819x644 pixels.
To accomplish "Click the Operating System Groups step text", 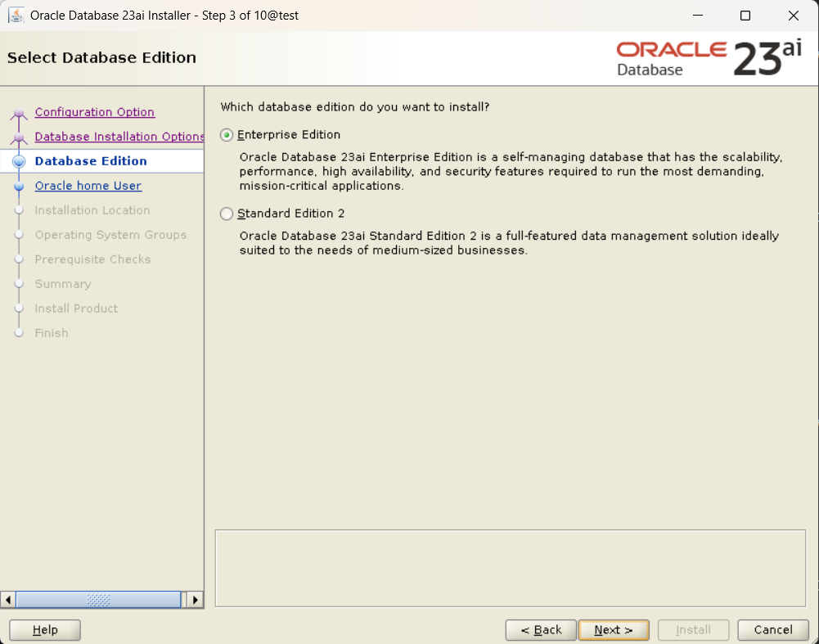I will (110, 235).
